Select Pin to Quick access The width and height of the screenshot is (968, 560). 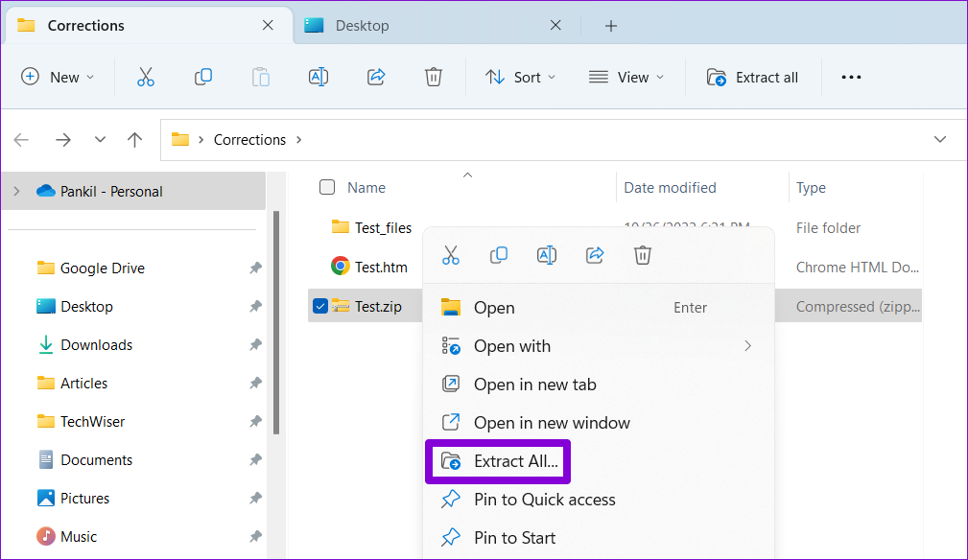(x=599, y=500)
